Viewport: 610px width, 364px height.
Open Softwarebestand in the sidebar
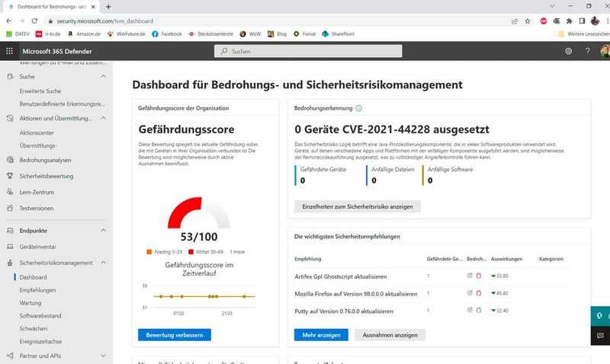(40, 315)
